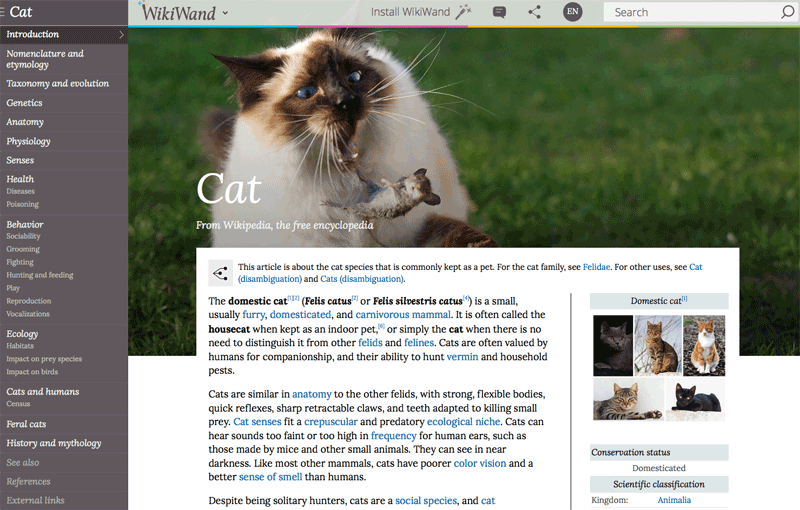800x510 pixels.
Task: Open the EN language selector
Action: (572, 12)
